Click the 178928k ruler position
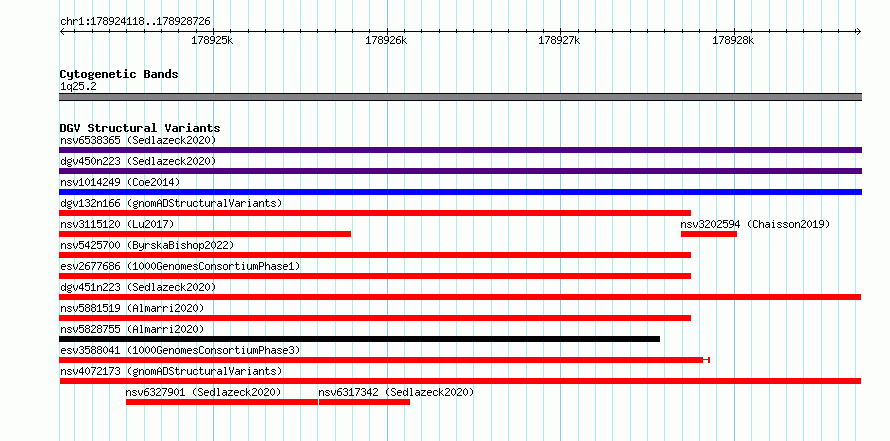890x441 pixels. (733, 40)
